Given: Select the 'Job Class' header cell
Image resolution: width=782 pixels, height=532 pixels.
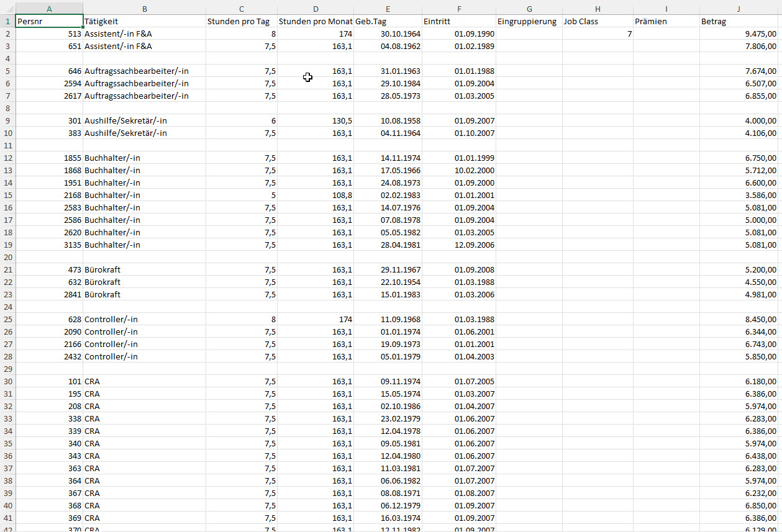Looking at the screenshot, I should 598,21.
